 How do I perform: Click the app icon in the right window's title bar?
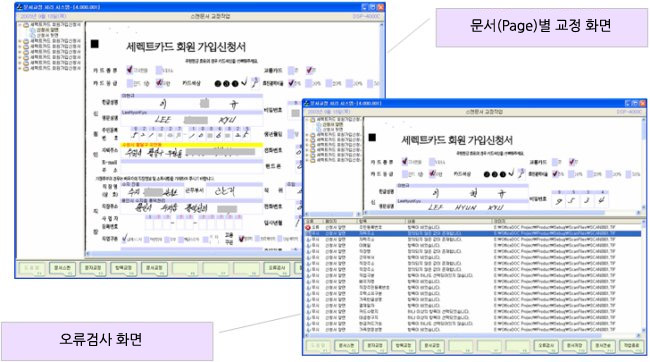point(307,103)
